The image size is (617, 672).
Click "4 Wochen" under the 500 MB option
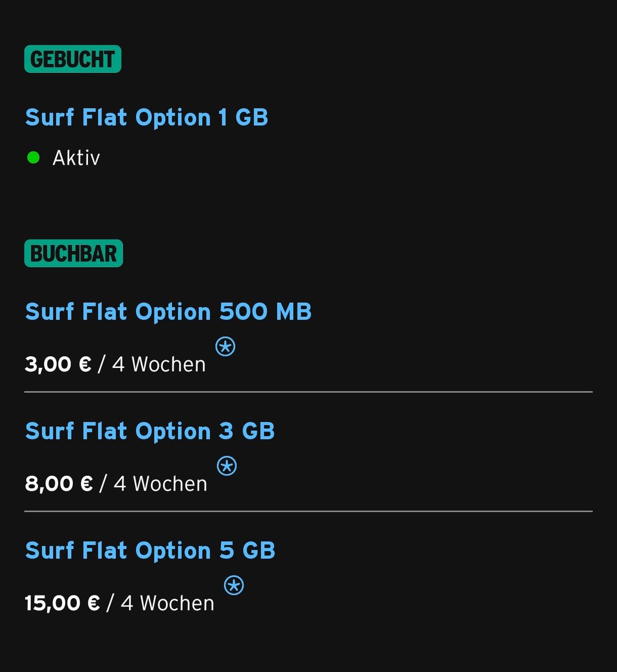click(x=159, y=365)
